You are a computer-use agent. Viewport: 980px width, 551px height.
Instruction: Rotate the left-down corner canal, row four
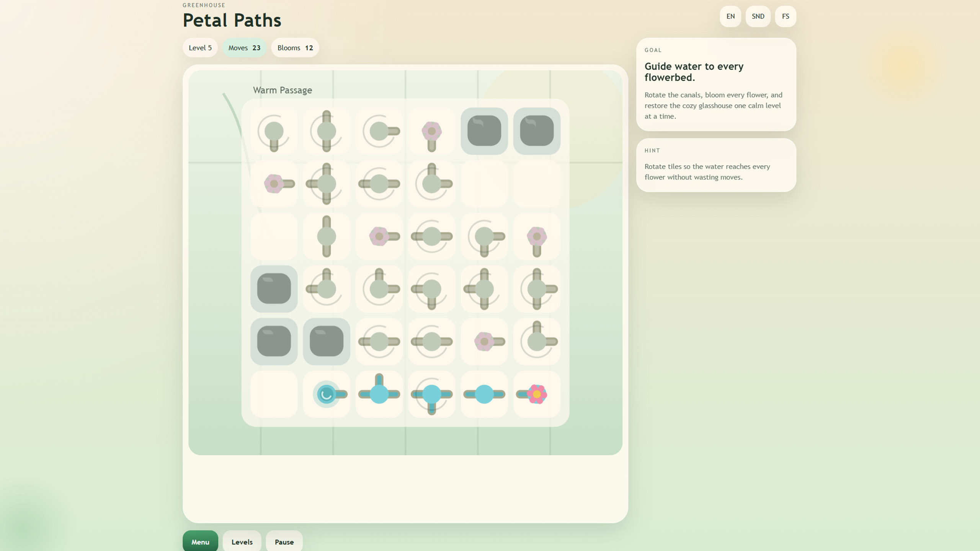coord(432,289)
